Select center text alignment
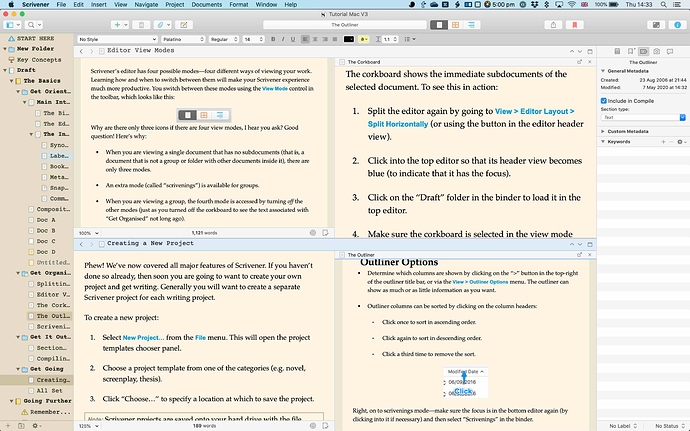690x431 pixels. point(315,39)
